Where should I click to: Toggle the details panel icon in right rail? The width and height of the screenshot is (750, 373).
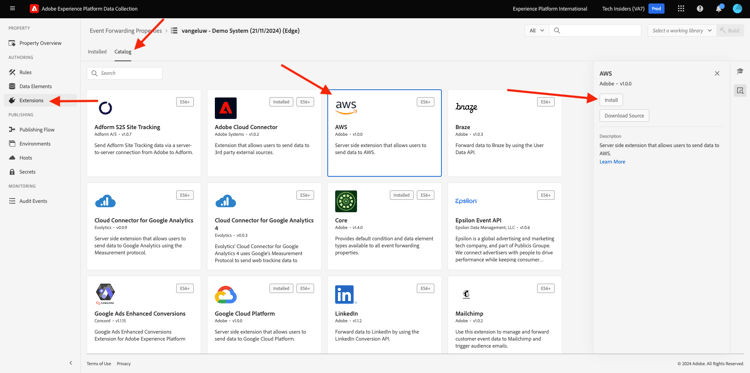click(740, 90)
